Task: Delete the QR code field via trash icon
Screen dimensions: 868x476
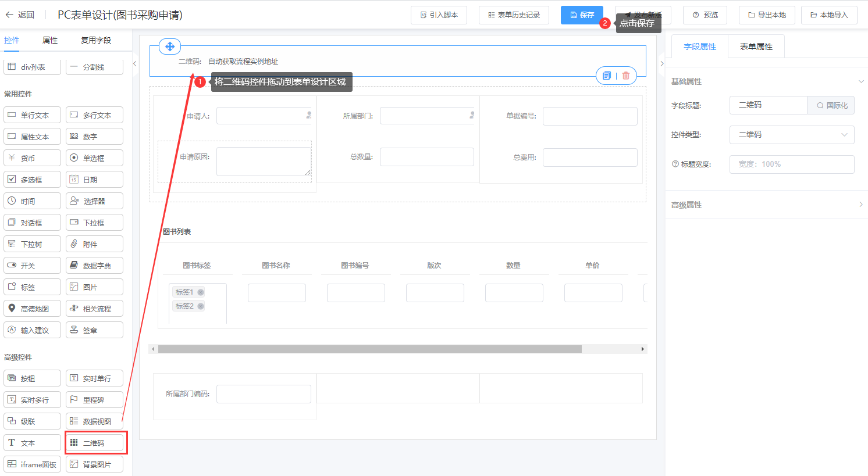Action: [626, 76]
